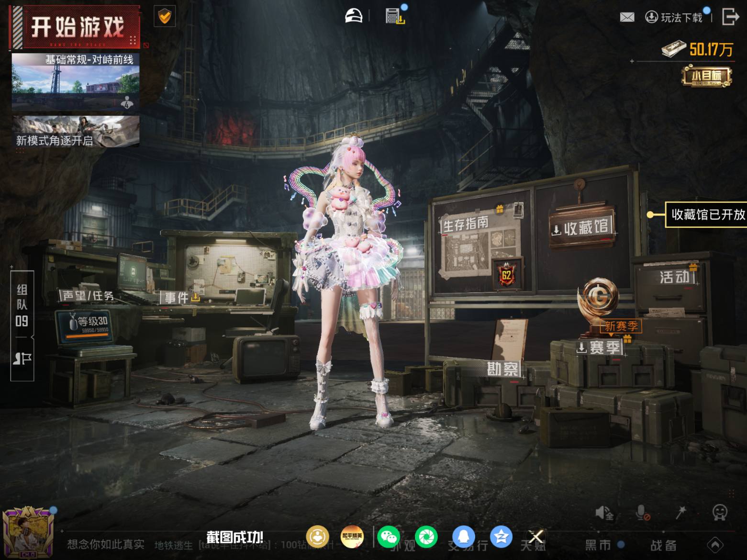This screenshot has height=560, width=747.
Task: Open the orange security shield icon
Action: click(164, 17)
